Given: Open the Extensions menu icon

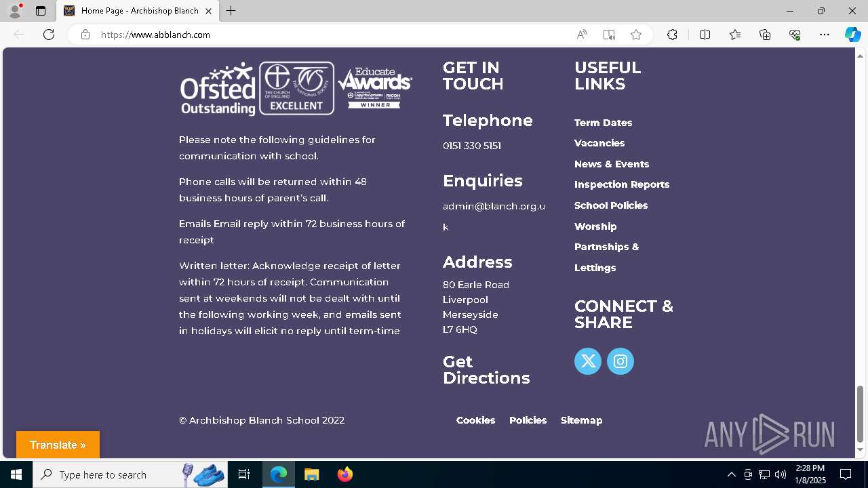Looking at the screenshot, I should pyautogui.click(x=672, y=35).
